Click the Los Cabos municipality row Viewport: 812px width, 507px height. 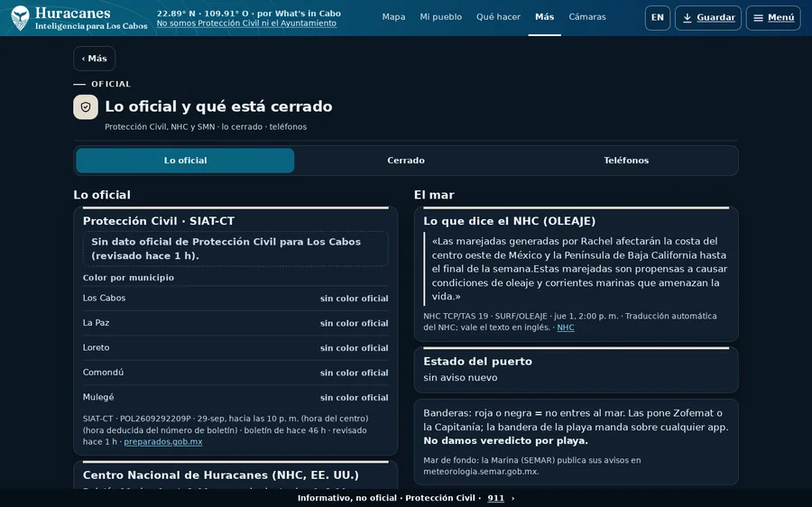pyautogui.click(x=235, y=299)
